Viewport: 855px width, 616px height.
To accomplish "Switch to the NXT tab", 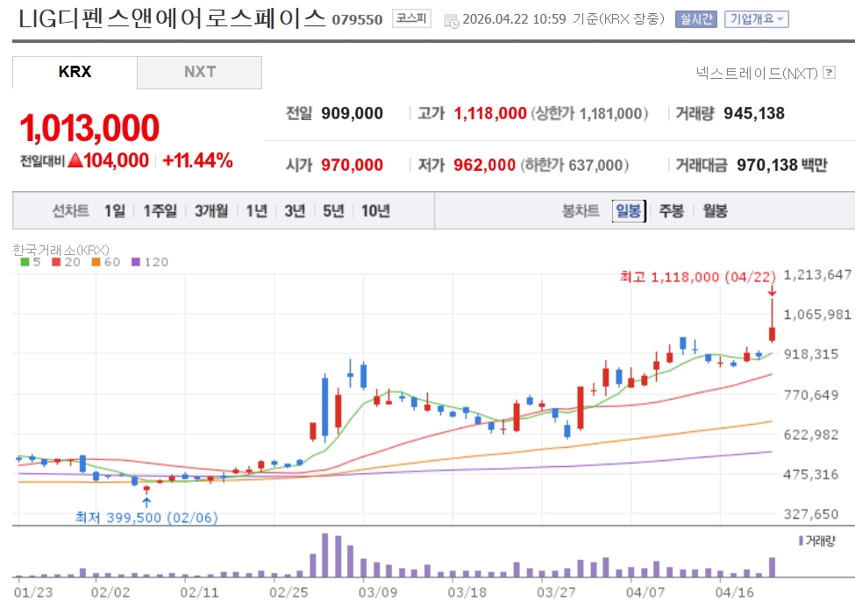I will coord(200,72).
